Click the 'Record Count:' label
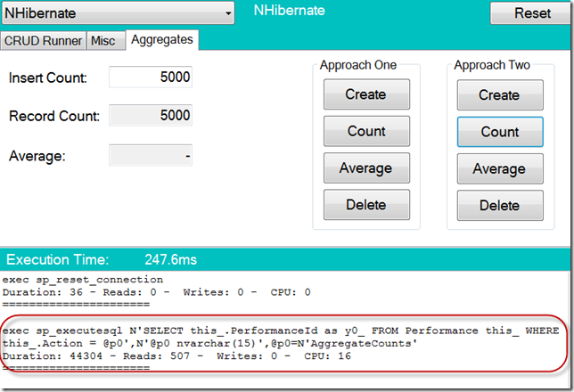 tap(54, 116)
